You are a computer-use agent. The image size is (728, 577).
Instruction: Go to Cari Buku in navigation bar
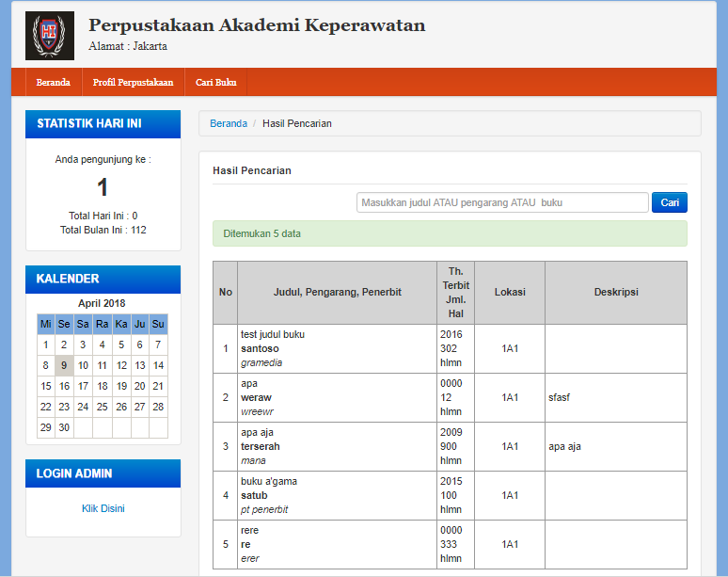215,82
